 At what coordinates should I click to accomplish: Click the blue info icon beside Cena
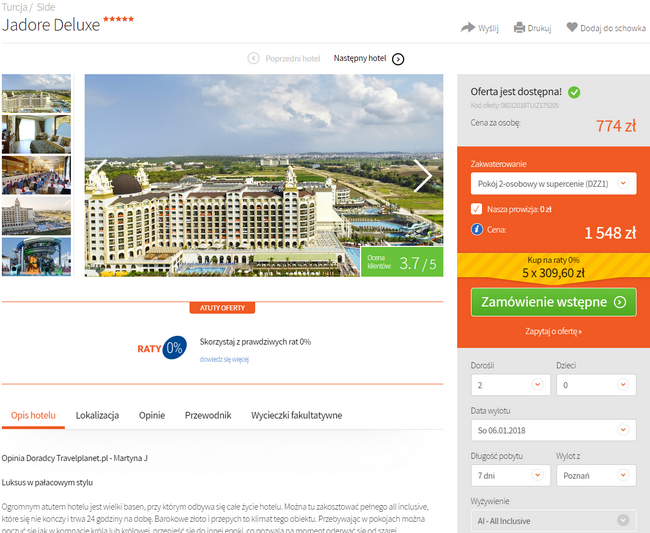[477, 229]
